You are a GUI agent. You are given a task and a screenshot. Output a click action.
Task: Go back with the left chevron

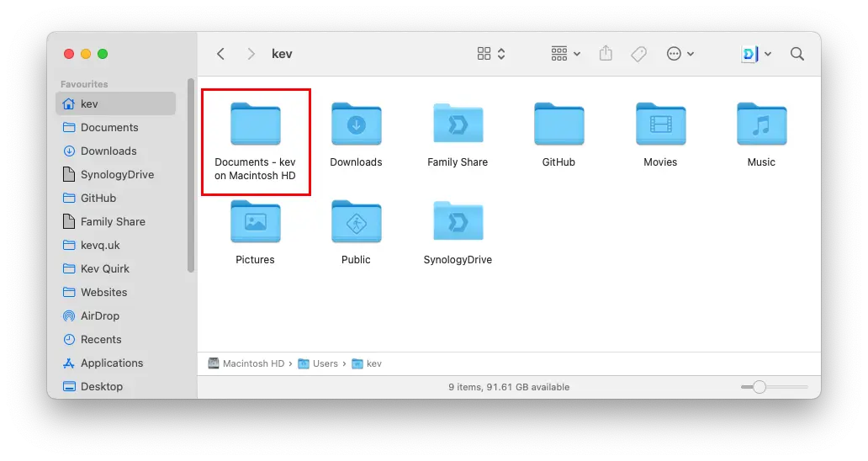221,54
